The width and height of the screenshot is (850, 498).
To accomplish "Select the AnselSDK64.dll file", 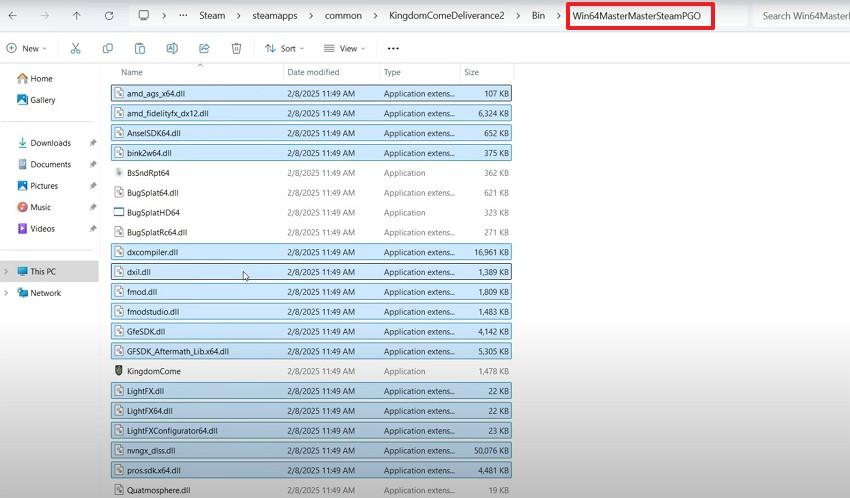I will pos(311,133).
